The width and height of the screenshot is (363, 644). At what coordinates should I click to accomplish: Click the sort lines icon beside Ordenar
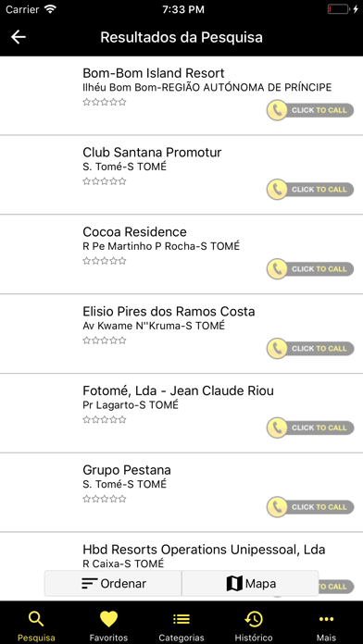tap(89, 583)
